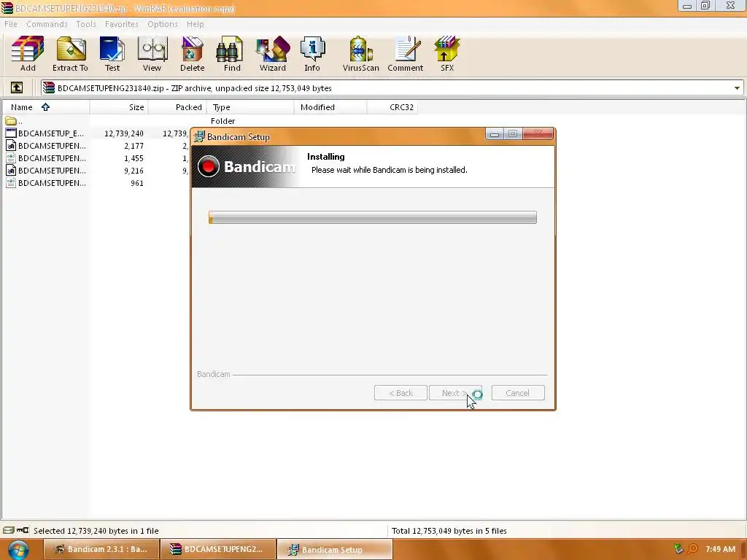Minimize the Bandicam Setup dialog
The image size is (747, 560).
click(495, 134)
